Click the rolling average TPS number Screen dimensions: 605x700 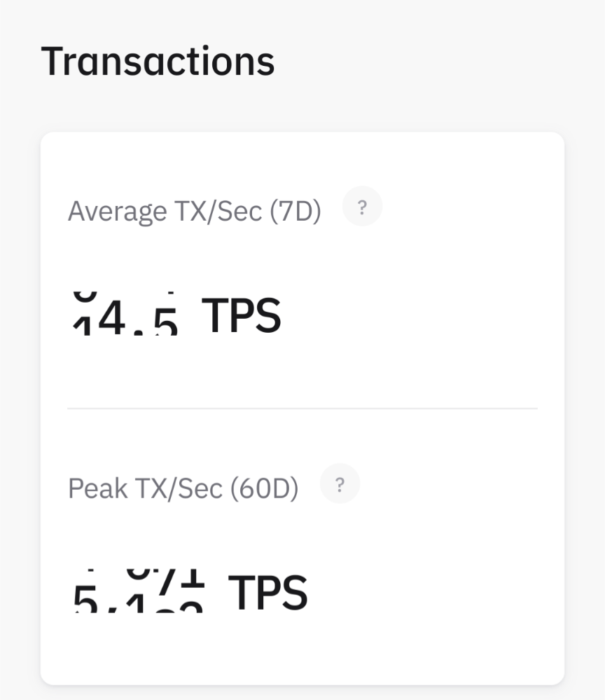pos(126,315)
